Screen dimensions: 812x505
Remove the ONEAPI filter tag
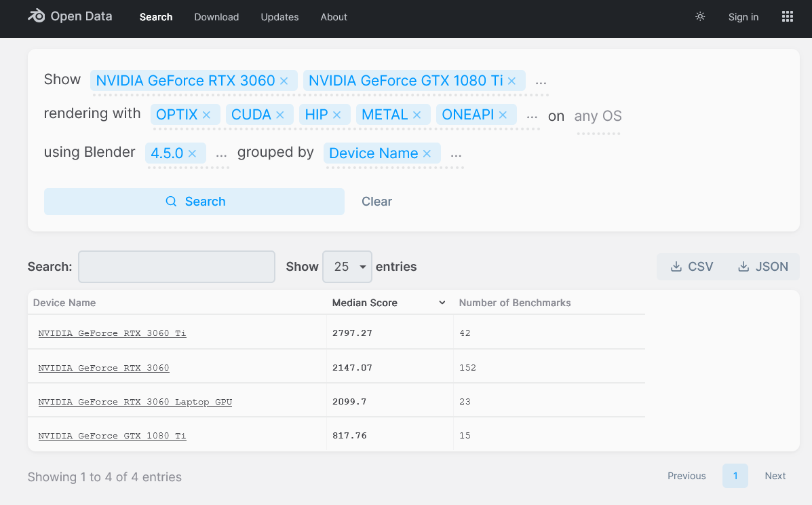pos(503,115)
